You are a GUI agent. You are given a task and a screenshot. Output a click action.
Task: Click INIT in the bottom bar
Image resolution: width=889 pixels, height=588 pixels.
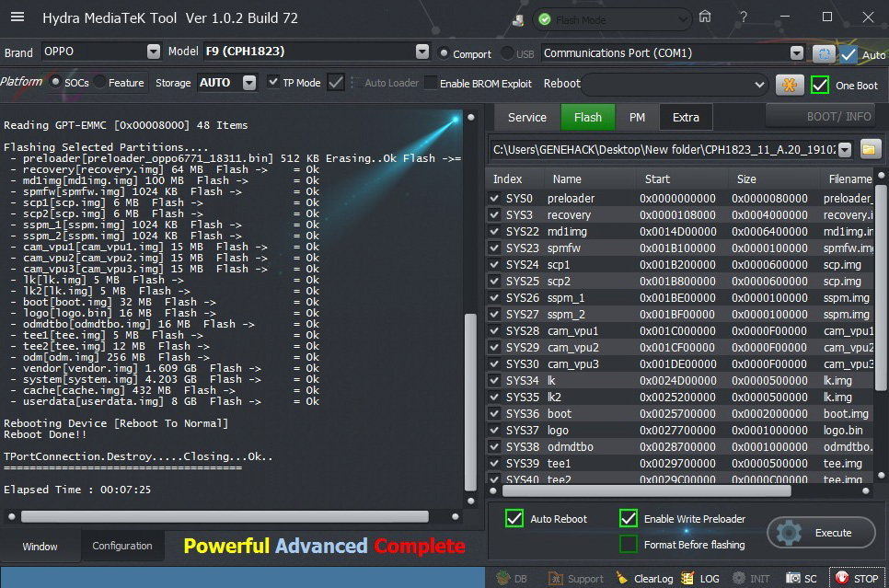pos(751,579)
